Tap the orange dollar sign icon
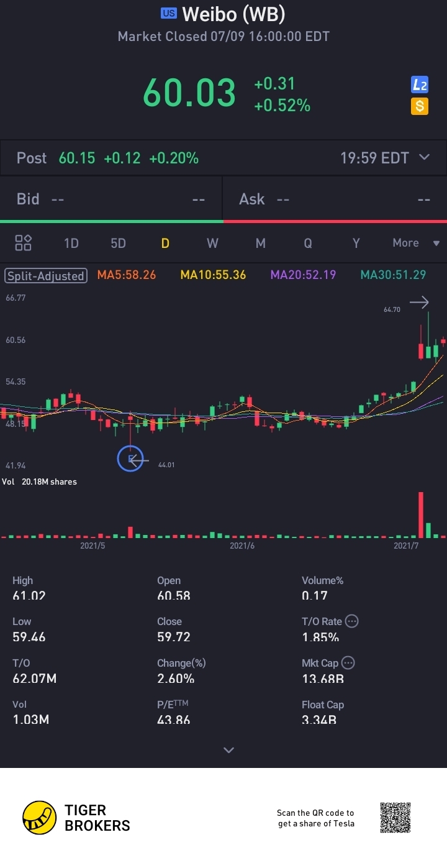The height and width of the screenshot is (868, 447). [420, 106]
